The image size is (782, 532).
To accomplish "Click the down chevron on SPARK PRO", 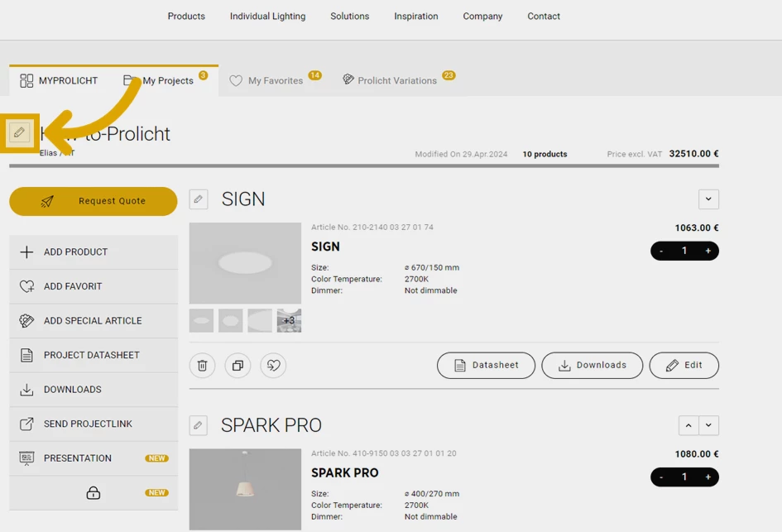I will point(708,425).
